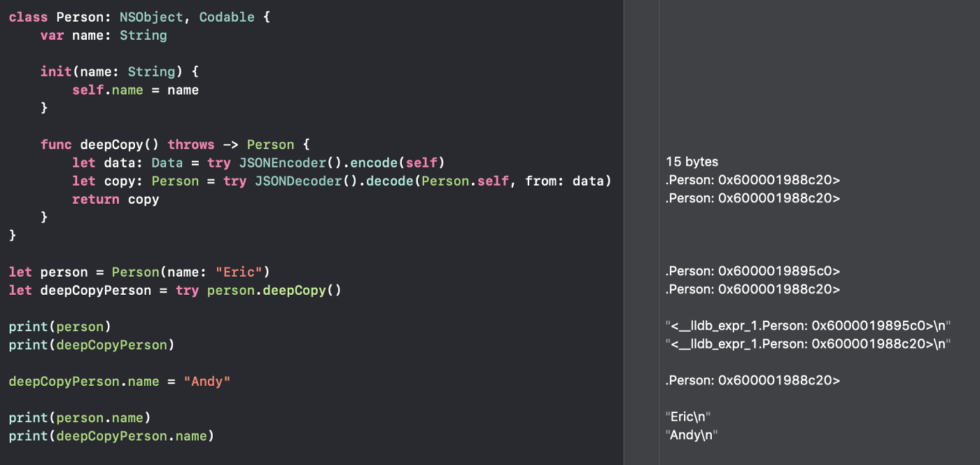This screenshot has height=465, width=980.
Task: Click the "print(person)" statement
Action: point(60,327)
